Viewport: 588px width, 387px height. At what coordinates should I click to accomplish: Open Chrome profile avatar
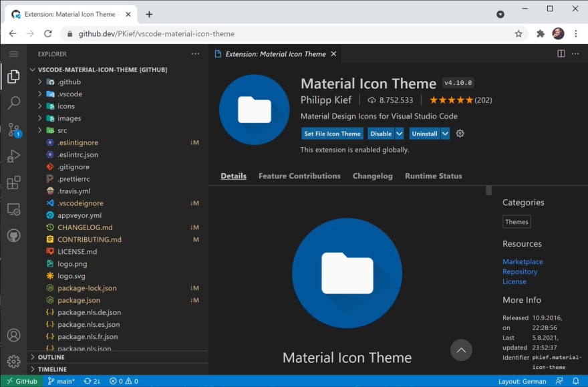pyautogui.click(x=558, y=33)
